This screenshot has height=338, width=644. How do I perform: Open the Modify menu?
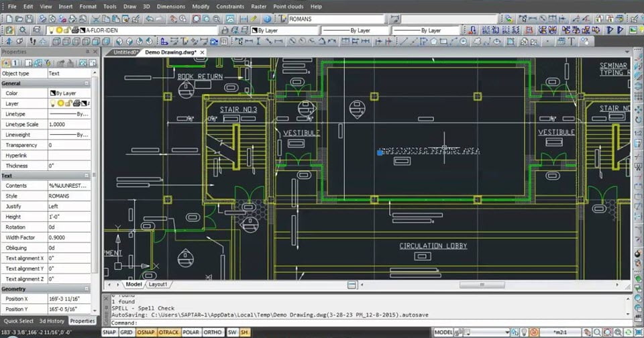(x=201, y=7)
